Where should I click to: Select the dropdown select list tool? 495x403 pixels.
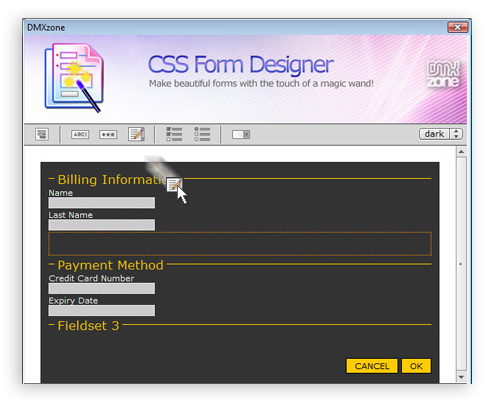point(241,134)
